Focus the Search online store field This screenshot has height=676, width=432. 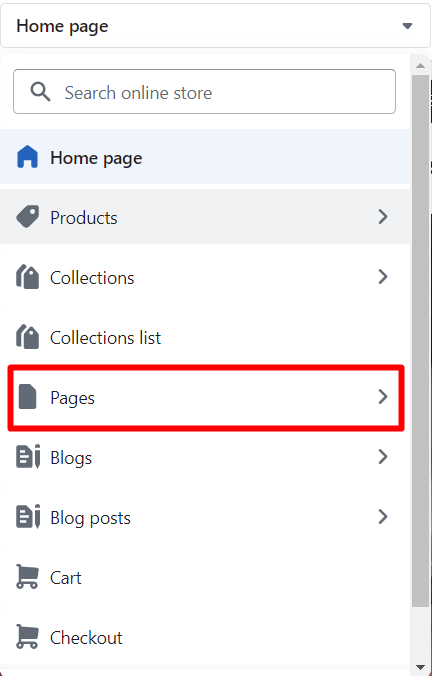tap(204, 91)
